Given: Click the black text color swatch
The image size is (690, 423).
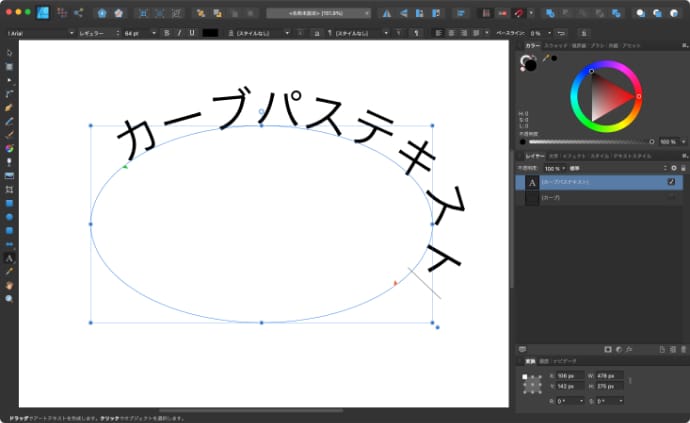Looking at the screenshot, I should [x=210, y=33].
